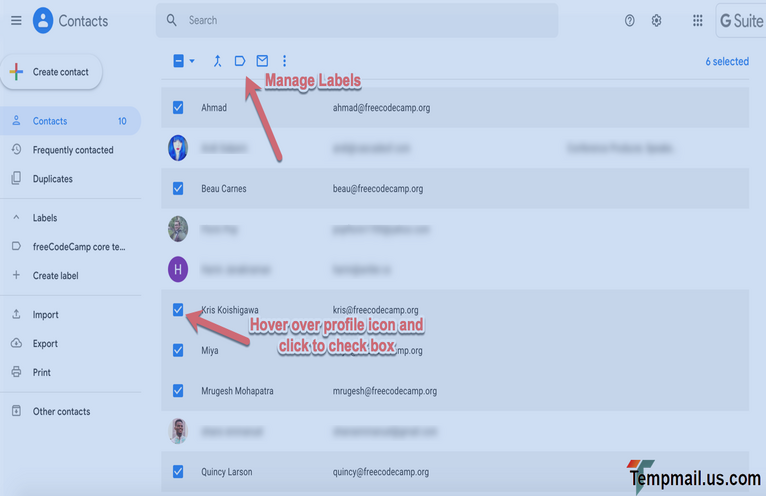Open the Help question mark icon
This screenshot has width=766, height=496.
(x=629, y=20)
